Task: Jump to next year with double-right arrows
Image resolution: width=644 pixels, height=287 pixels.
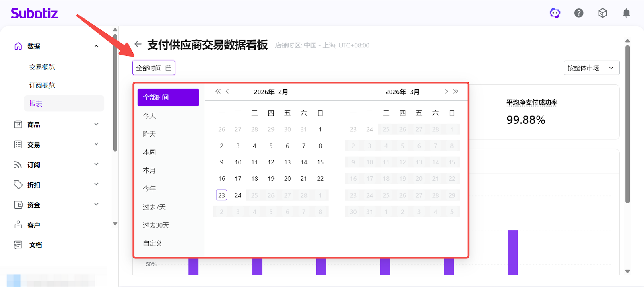Action: (x=456, y=92)
